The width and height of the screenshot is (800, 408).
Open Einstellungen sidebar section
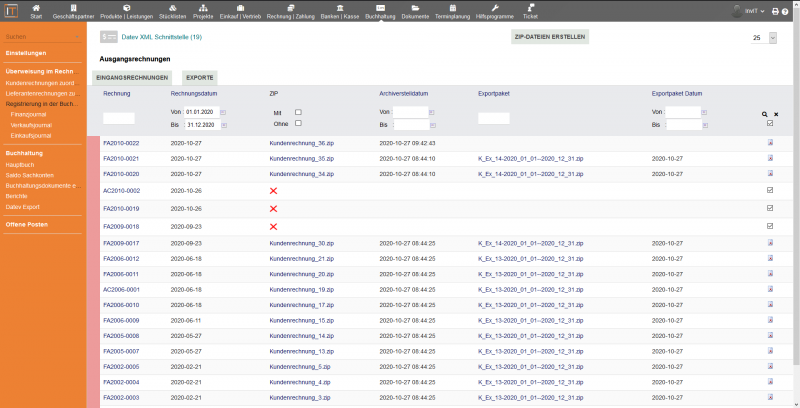(x=26, y=53)
